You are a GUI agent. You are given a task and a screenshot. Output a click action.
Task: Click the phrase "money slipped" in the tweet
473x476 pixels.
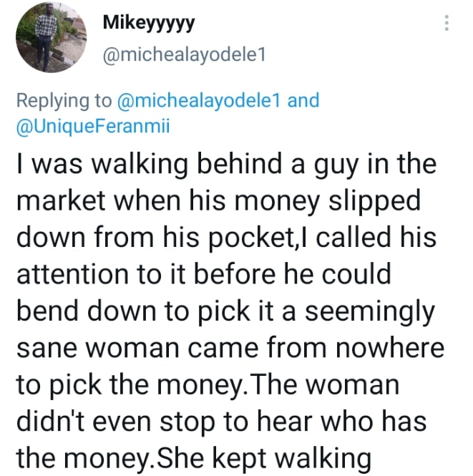(x=345, y=201)
